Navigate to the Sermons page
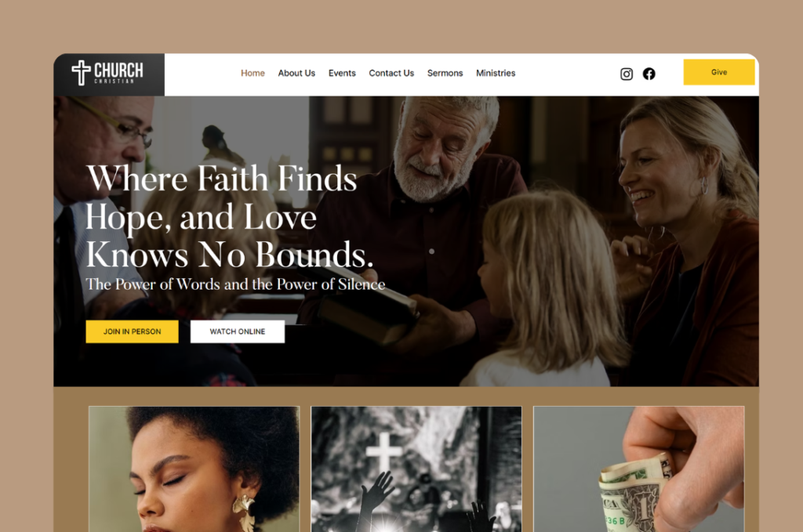This screenshot has height=532, width=803. pos(445,73)
